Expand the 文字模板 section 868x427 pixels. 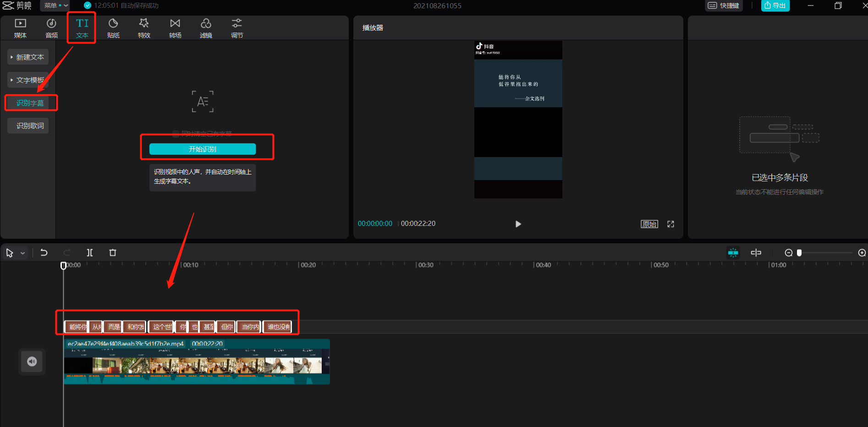pyautogui.click(x=28, y=80)
